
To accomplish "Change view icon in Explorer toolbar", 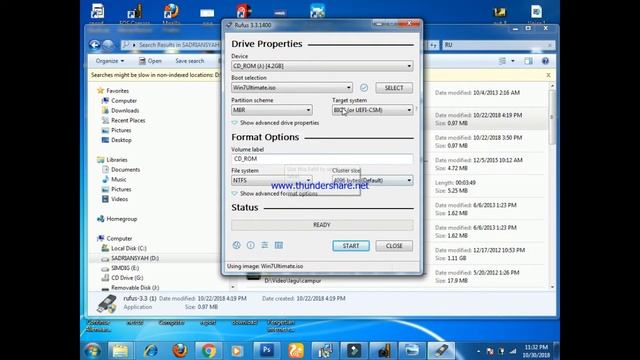I will tap(502, 61).
